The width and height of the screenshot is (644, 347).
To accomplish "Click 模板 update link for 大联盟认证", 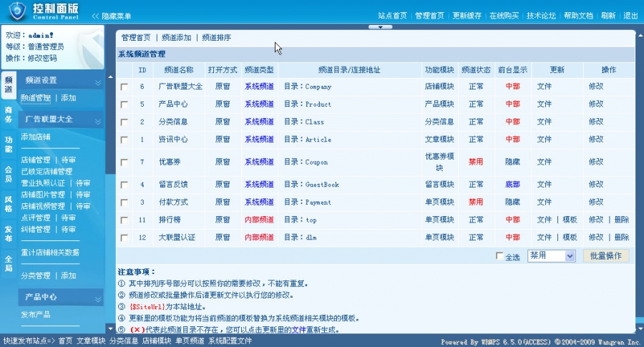I will [x=570, y=238].
